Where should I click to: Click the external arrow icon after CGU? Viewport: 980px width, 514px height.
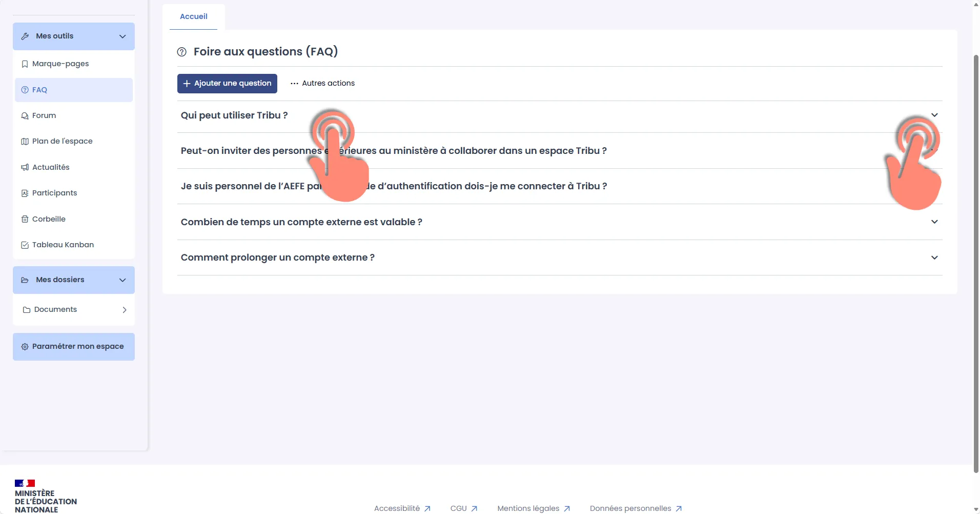[474, 509]
